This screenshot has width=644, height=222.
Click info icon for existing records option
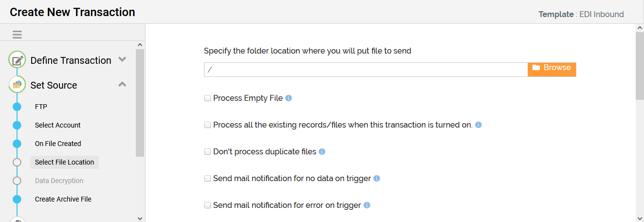click(x=478, y=125)
